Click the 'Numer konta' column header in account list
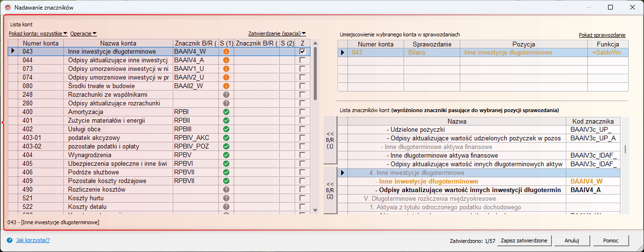 [40, 43]
